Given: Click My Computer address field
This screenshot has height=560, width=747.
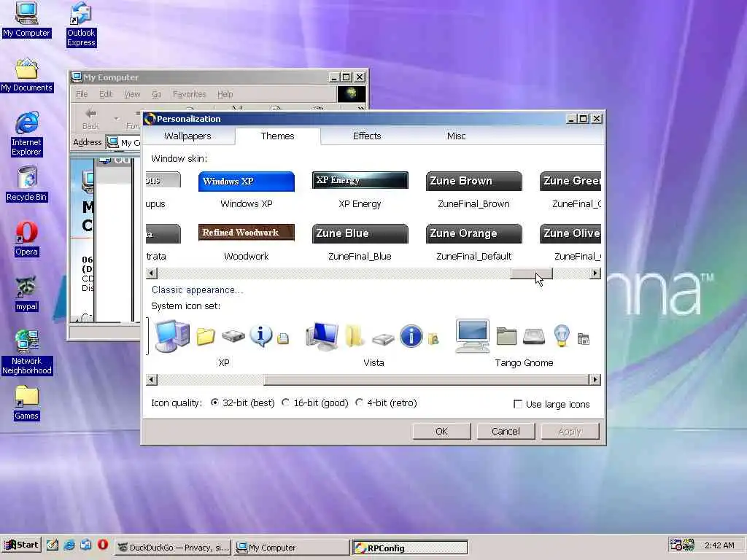Looking at the screenshot, I should click(x=123, y=142).
